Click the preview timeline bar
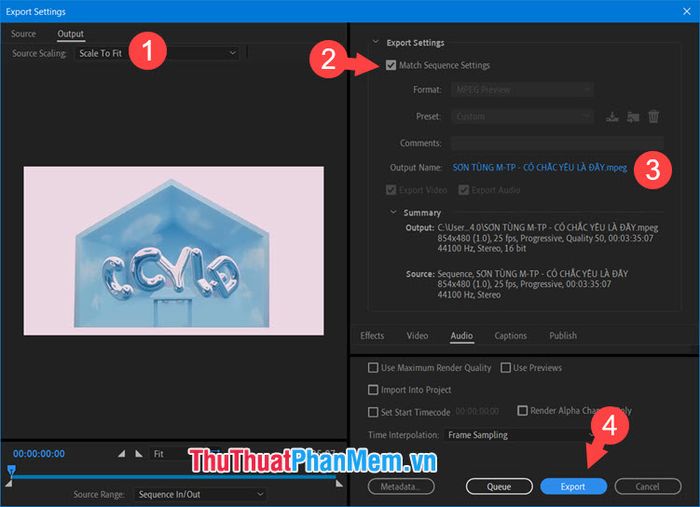700x507 pixels. (174, 477)
